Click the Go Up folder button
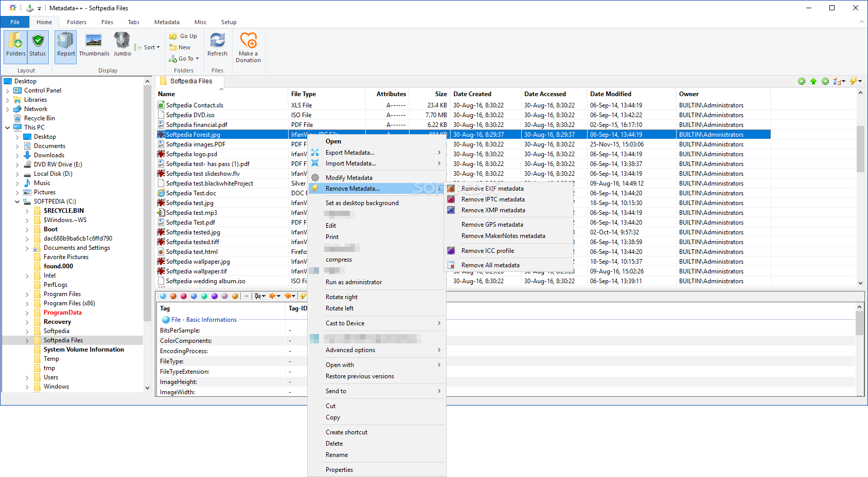The width and height of the screenshot is (868, 477). (x=183, y=36)
